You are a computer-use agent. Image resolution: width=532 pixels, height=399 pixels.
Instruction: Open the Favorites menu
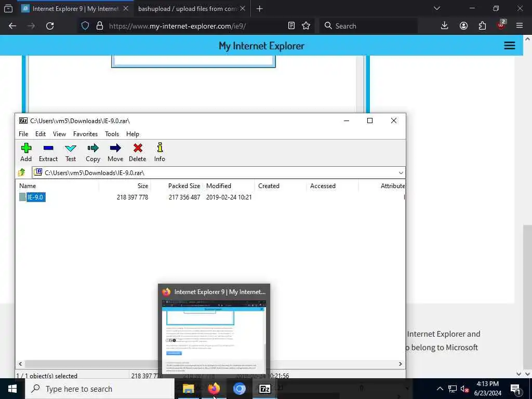[x=86, y=134]
